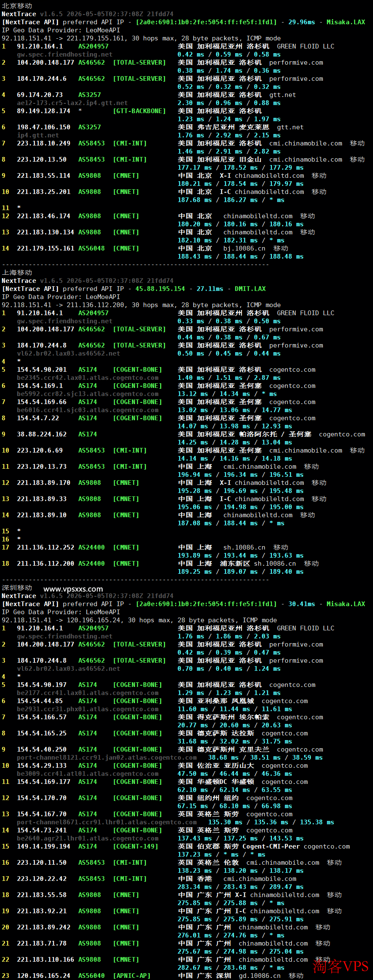Click IP 211.136.112.200 at hop 18
This screenshot has height=980, width=373.
45,564
